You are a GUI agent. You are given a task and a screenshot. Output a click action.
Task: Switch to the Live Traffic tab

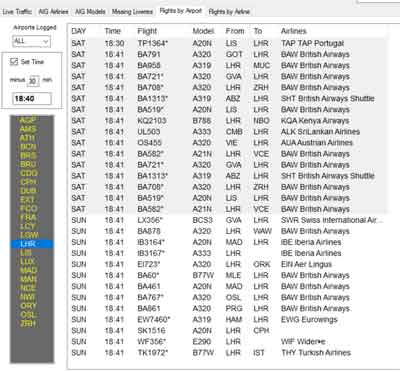(x=17, y=12)
